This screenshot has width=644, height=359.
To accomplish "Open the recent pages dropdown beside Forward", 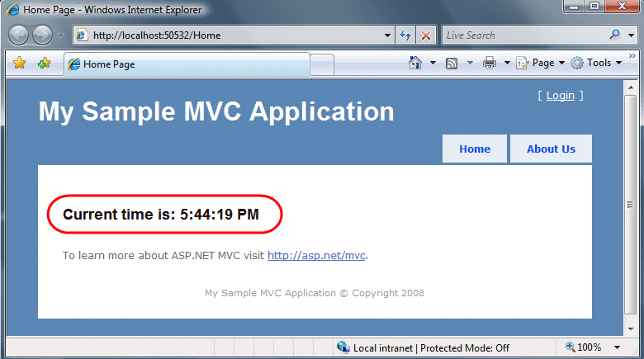I will (61, 35).
